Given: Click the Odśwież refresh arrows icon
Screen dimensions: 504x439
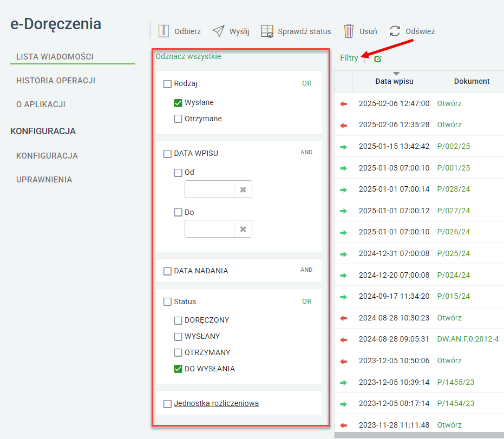Looking at the screenshot, I should 395,31.
